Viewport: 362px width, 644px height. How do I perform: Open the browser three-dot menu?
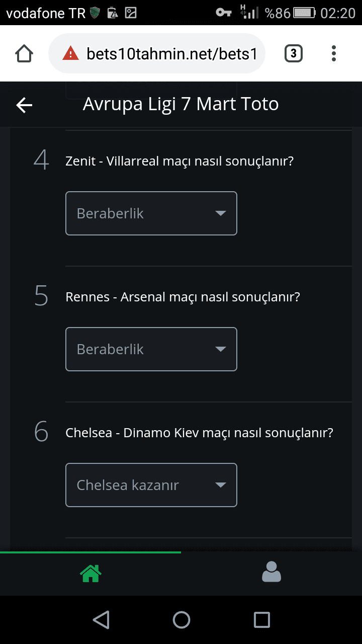[x=334, y=53]
